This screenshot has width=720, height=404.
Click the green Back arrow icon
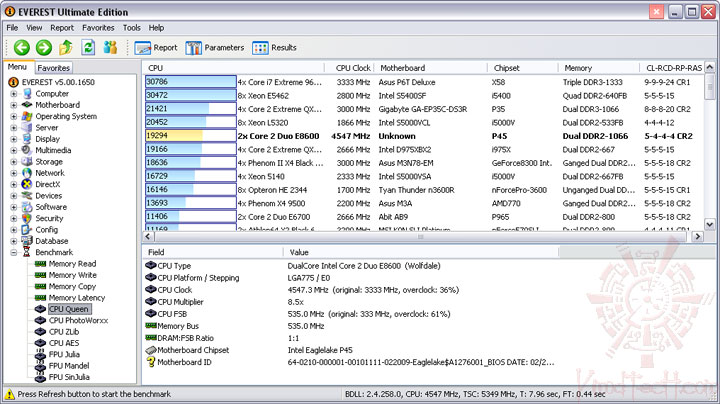(x=22, y=47)
